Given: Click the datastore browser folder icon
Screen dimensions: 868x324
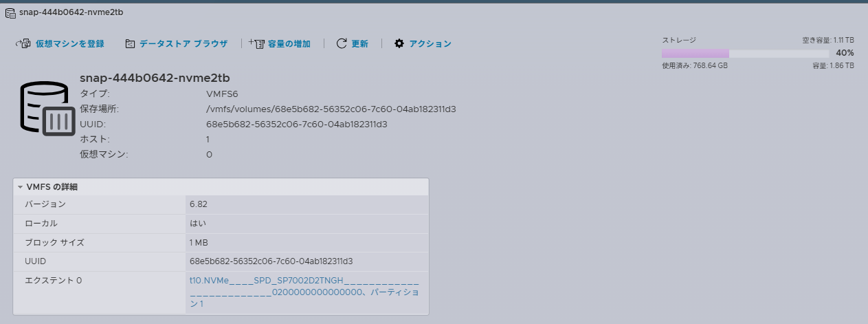Looking at the screenshot, I should click(x=130, y=44).
